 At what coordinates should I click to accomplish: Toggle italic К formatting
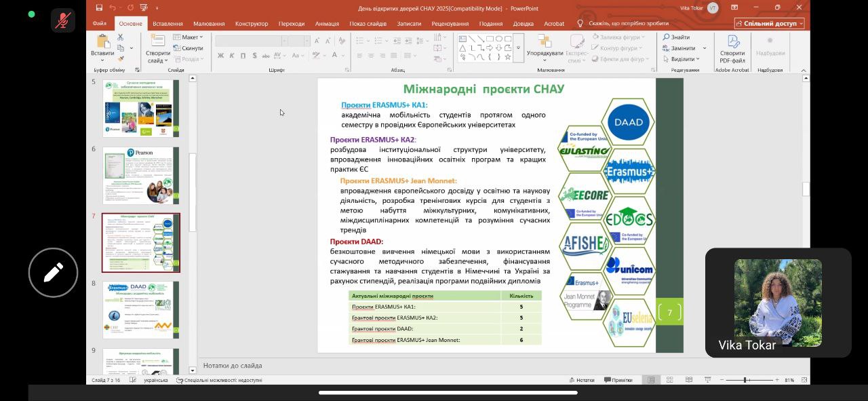[x=231, y=56]
